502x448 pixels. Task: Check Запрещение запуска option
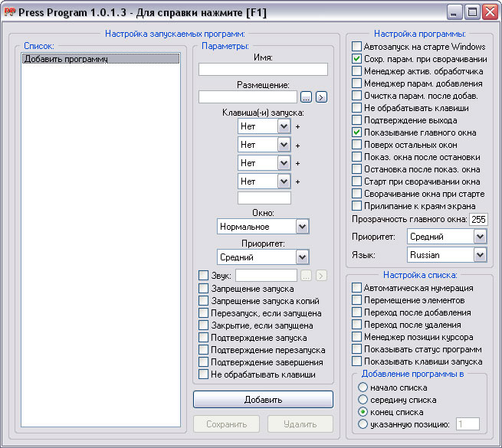(203, 288)
